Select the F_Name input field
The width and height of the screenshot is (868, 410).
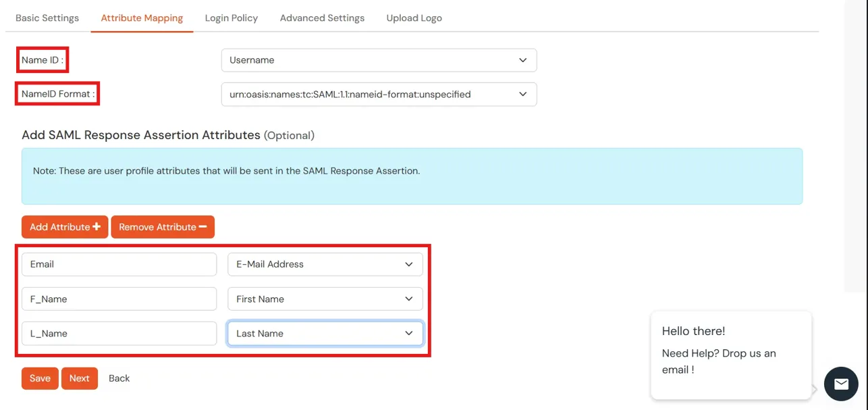pos(119,299)
